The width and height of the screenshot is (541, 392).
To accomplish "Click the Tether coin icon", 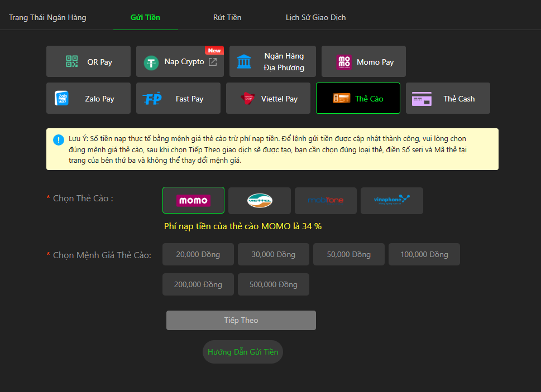I will click(x=151, y=63).
